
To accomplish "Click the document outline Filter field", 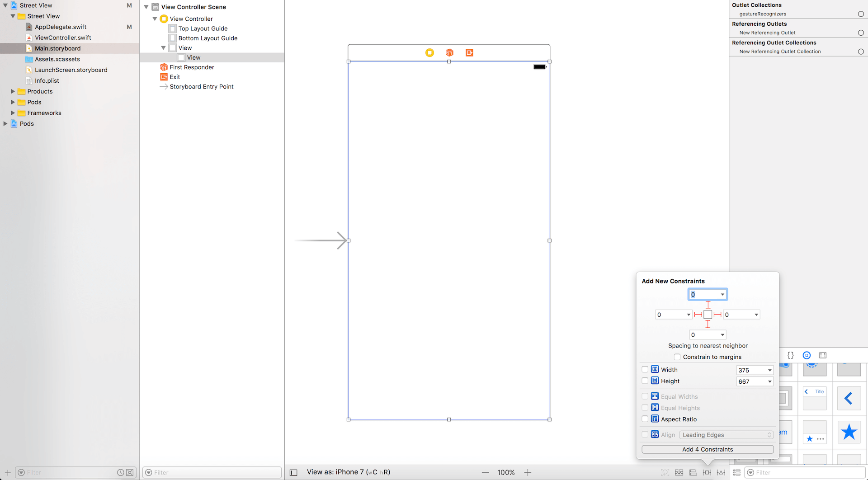I will tap(212, 472).
